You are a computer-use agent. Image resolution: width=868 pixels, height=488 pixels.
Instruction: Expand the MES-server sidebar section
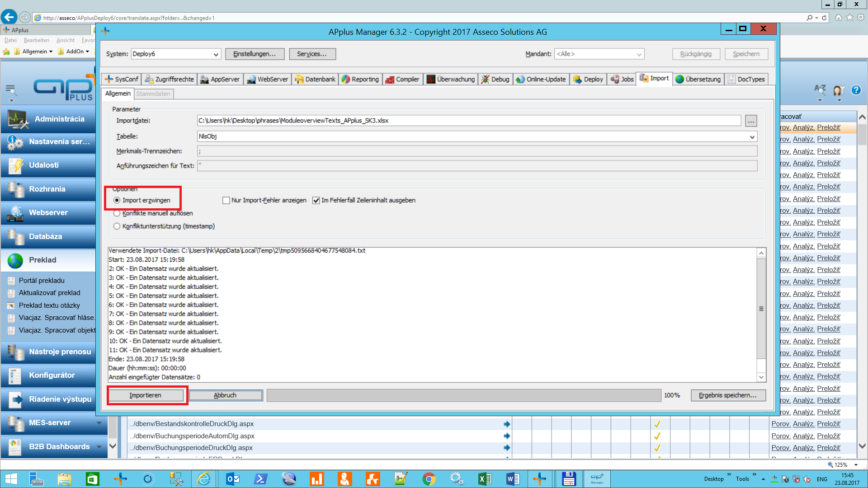tap(99, 423)
